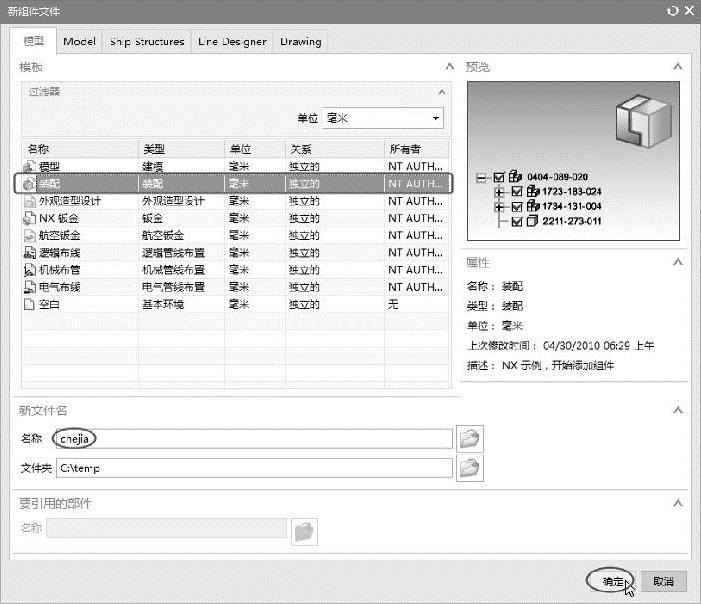Open file browser beside the 名称 chejia field
This screenshot has width=701, height=604.
[469, 439]
